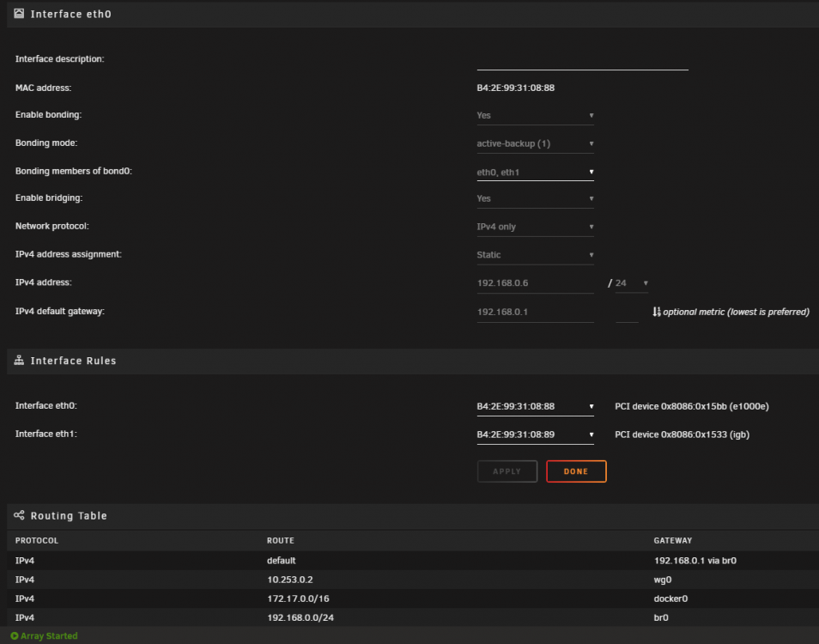Click the '192.168.0.1 via br0' gateway cell
Image resolution: width=819 pixels, height=644 pixels.
pos(695,561)
